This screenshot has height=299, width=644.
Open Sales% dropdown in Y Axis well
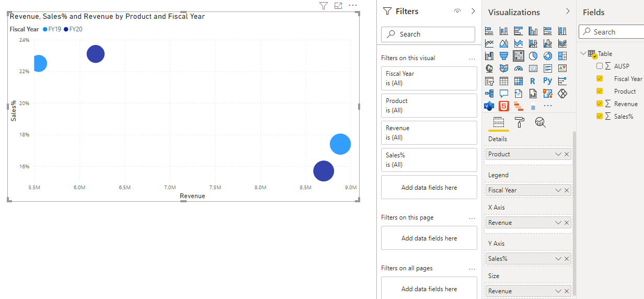(558, 259)
